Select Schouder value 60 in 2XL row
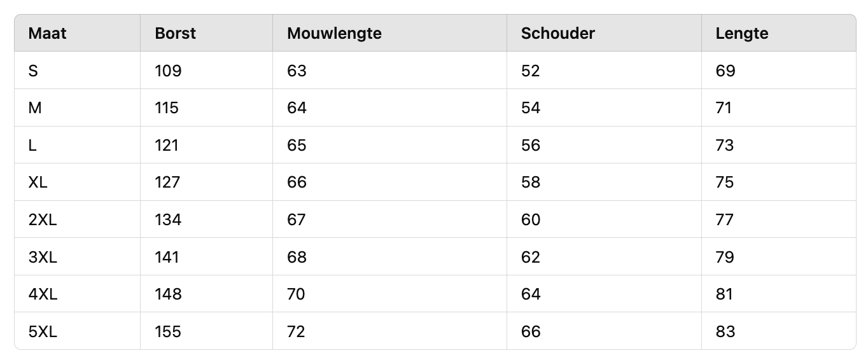868x360 pixels. tap(531, 220)
